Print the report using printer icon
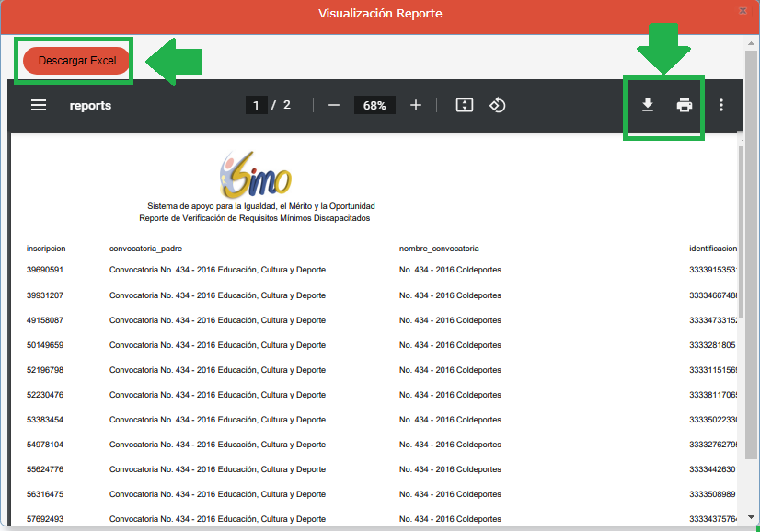Image resolution: width=760 pixels, height=532 pixels. click(x=685, y=105)
